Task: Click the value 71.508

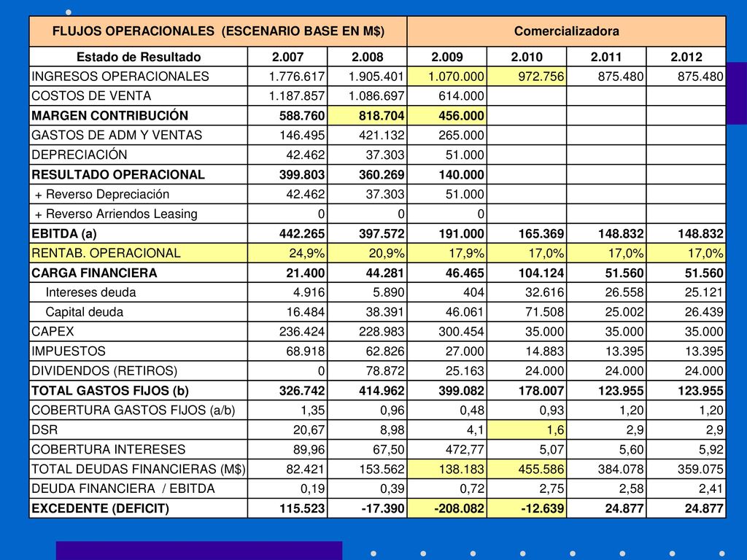Action: point(544,312)
